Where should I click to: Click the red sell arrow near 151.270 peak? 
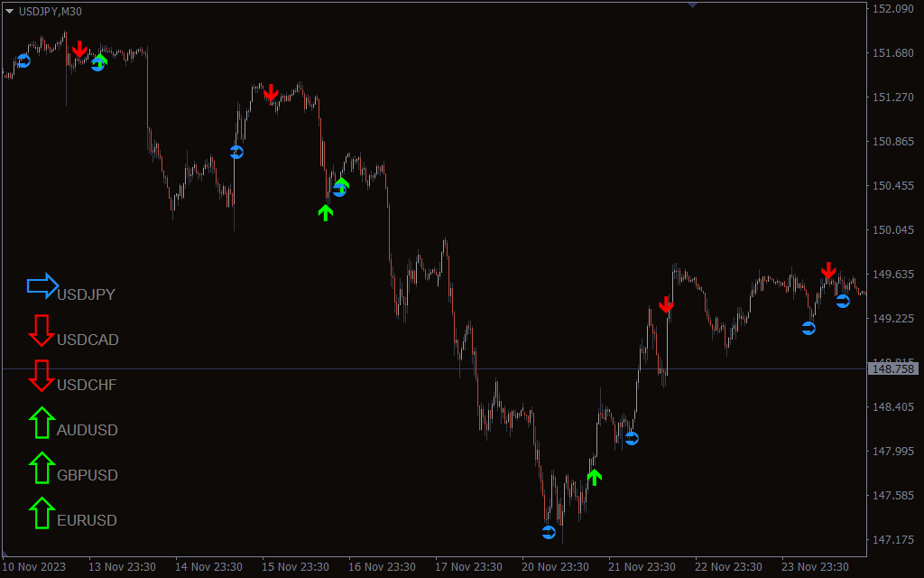click(271, 92)
